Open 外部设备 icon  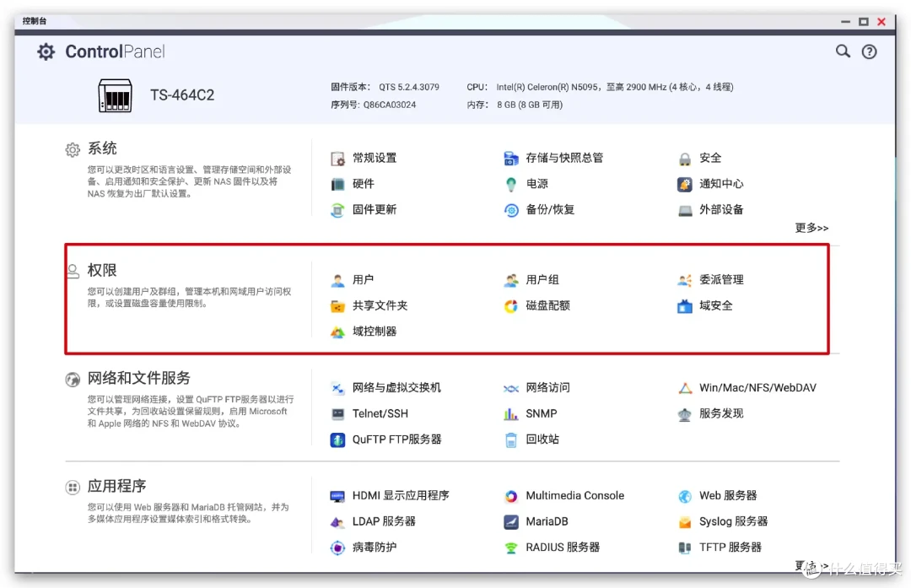pos(685,210)
